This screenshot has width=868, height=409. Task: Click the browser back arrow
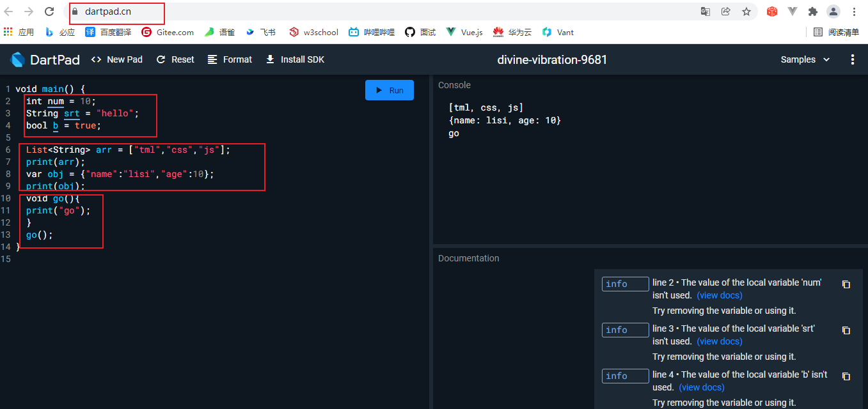pos(9,12)
